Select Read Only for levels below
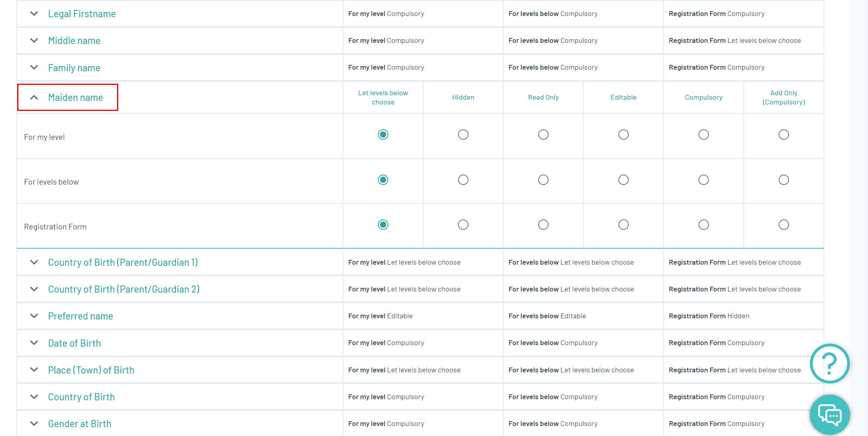Viewport: 868px width, 436px height. pyautogui.click(x=543, y=180)
